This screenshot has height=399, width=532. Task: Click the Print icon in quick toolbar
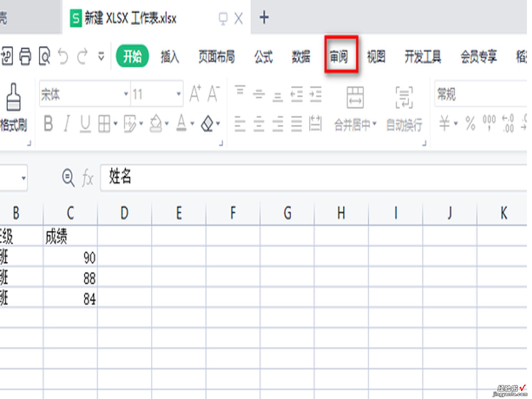click(x=25, y=56)
